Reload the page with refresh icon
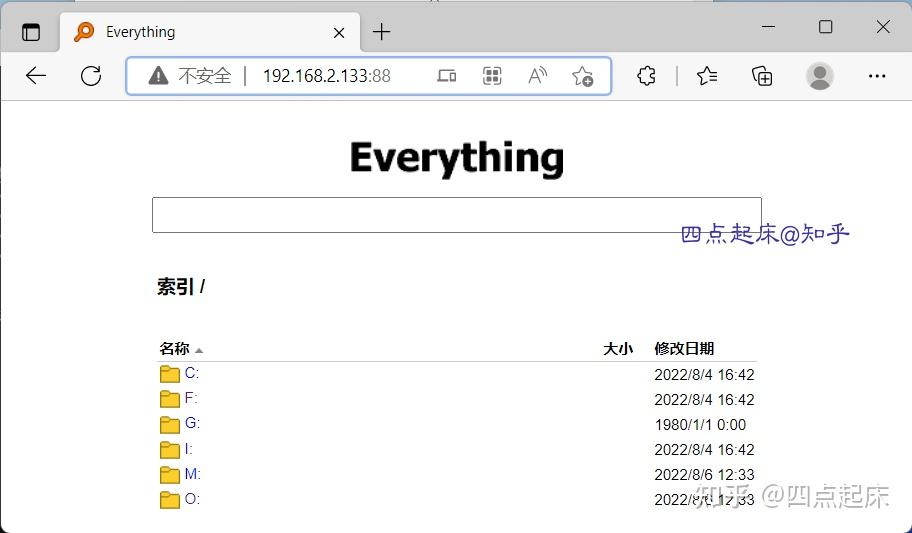 pos(91,76)
